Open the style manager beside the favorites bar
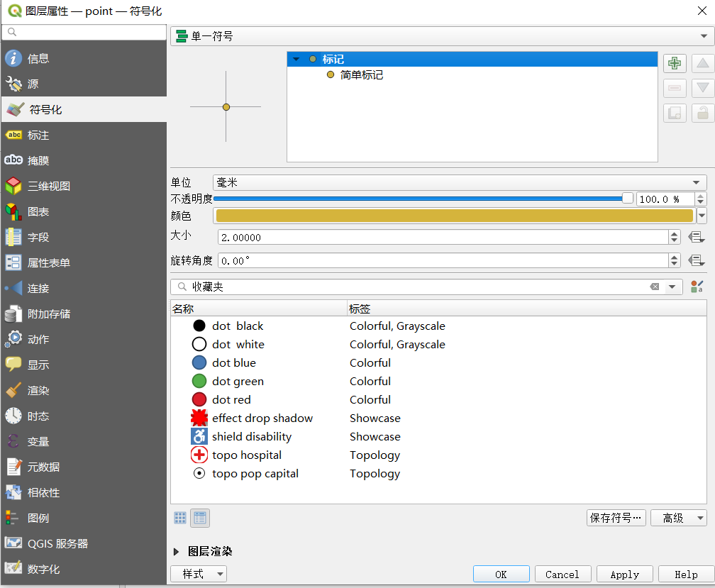The height and width of the screenshot is (588, 715). point(697,286)
